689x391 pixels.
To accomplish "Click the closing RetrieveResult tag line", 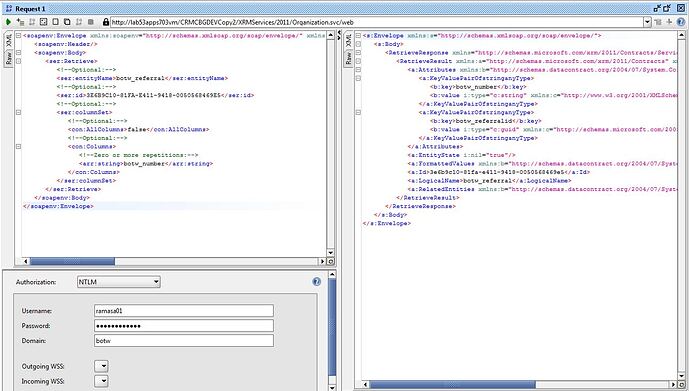I will 428,198.
